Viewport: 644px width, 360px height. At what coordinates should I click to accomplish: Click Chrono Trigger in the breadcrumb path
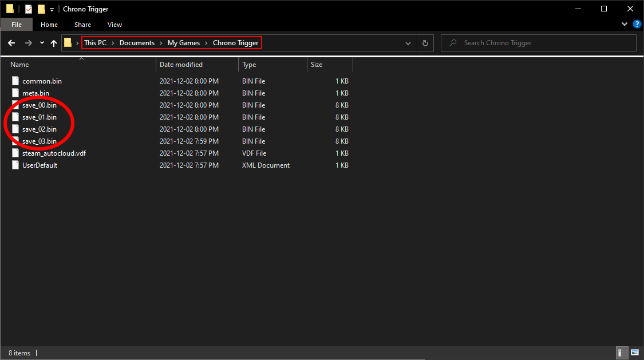(x=235, y=43)
